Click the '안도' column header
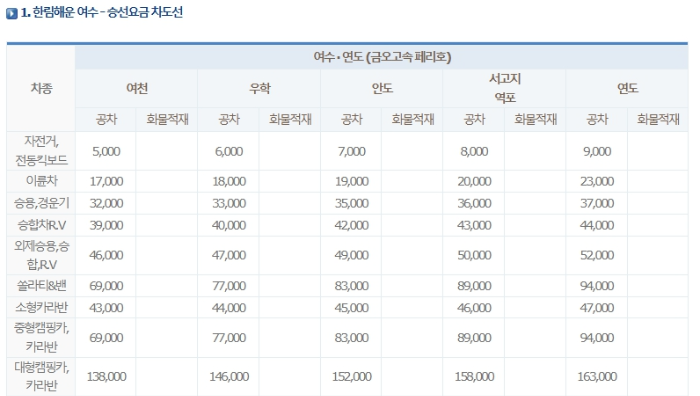Viewport: 700px width, 396px height. click(x=382, y=88)
